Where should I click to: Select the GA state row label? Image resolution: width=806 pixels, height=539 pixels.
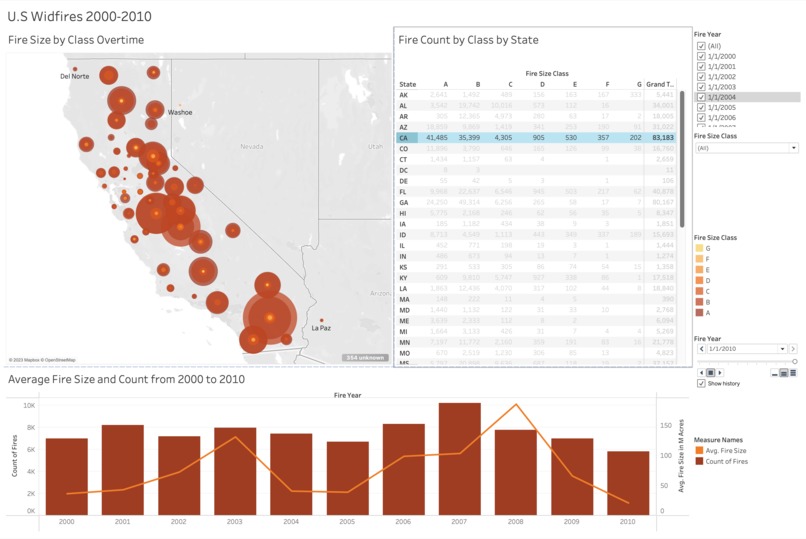point(404,202)
